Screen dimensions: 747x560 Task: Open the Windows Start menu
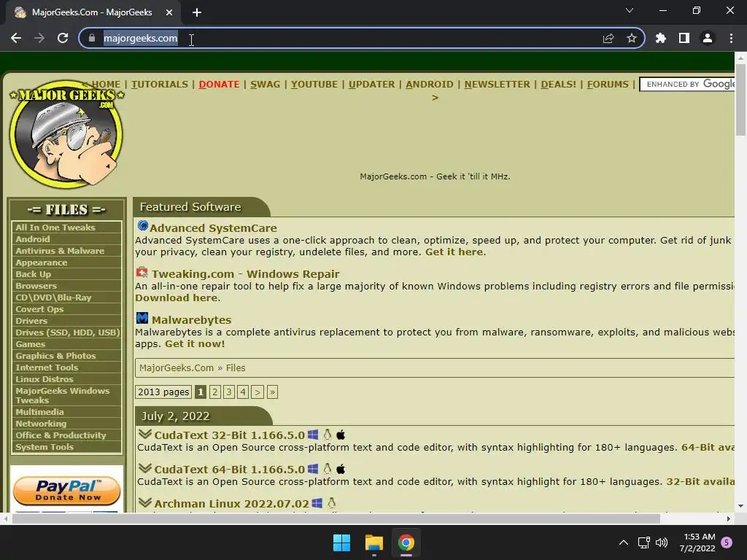341,542
